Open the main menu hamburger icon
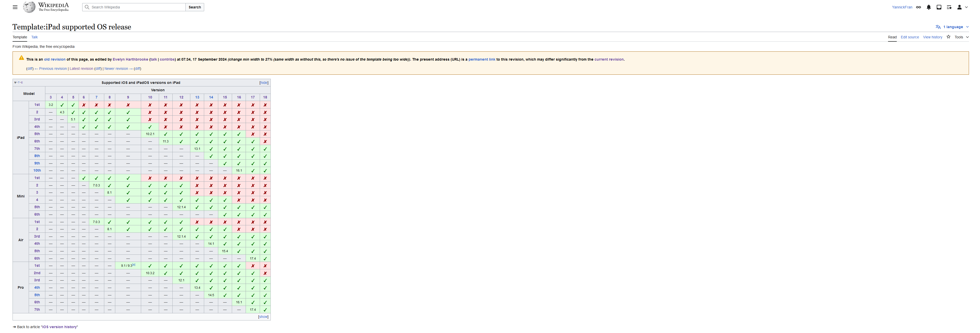Screen dimensions: 980x333 (x=15, y=7)
